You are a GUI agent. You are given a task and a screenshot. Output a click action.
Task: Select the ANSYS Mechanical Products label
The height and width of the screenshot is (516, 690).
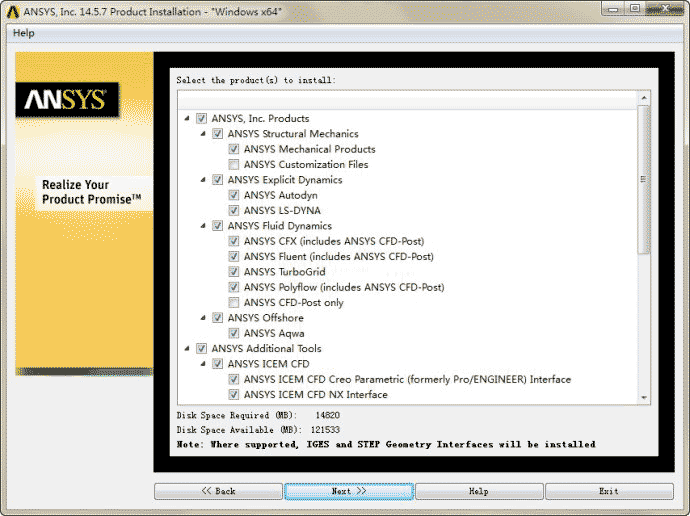pyautogui.click(x=309, y=149)
